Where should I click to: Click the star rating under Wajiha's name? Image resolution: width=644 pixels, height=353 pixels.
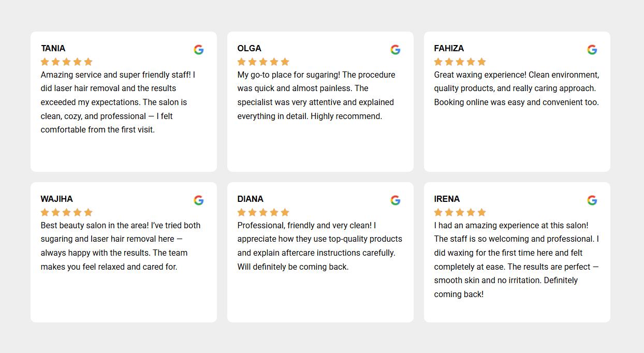(66, 212)
